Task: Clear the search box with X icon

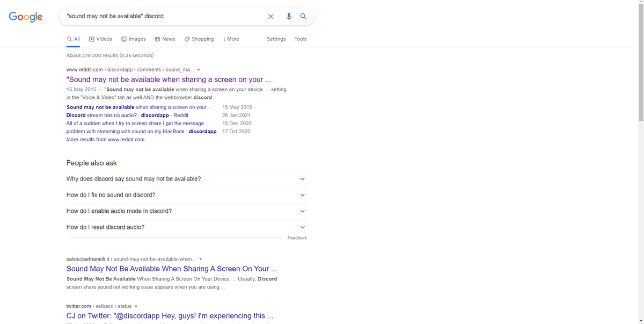Action: click(271, 16)
